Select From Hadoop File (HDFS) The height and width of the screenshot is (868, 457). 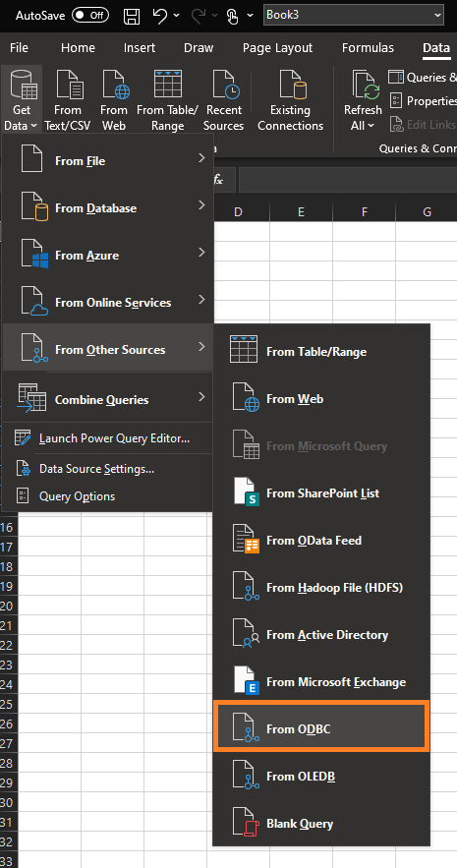[321, 587]
